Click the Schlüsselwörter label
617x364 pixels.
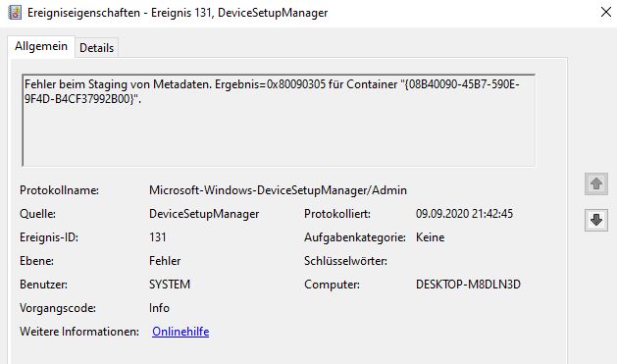[345, 261]
